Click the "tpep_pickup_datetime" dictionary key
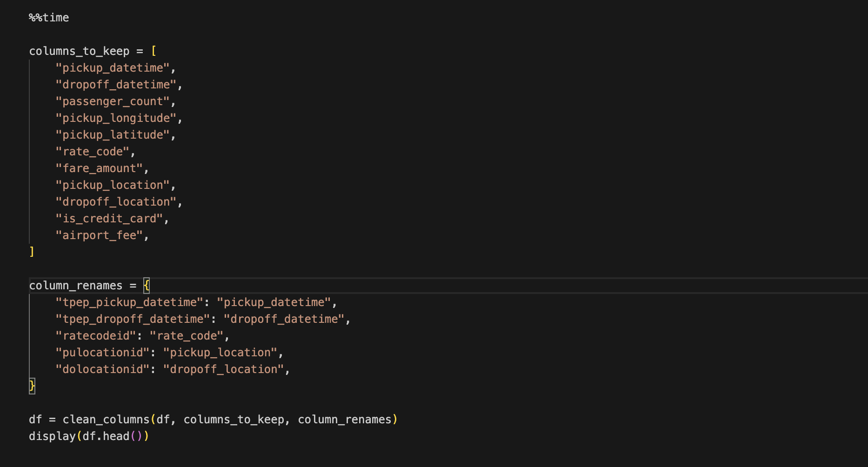This screenshot has width=868, height=467. (x=129, y=302)
